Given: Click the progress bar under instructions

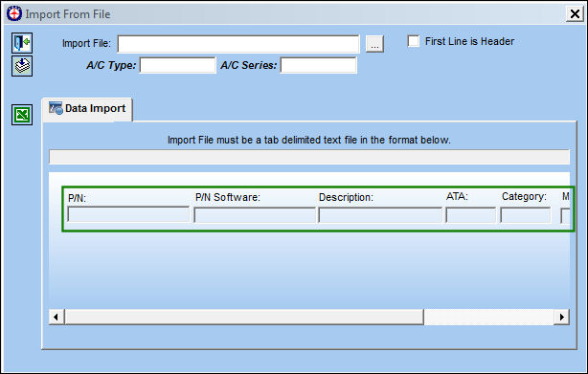Looking at the screenshot, I should pyautogui.click(x=309, y=157).
